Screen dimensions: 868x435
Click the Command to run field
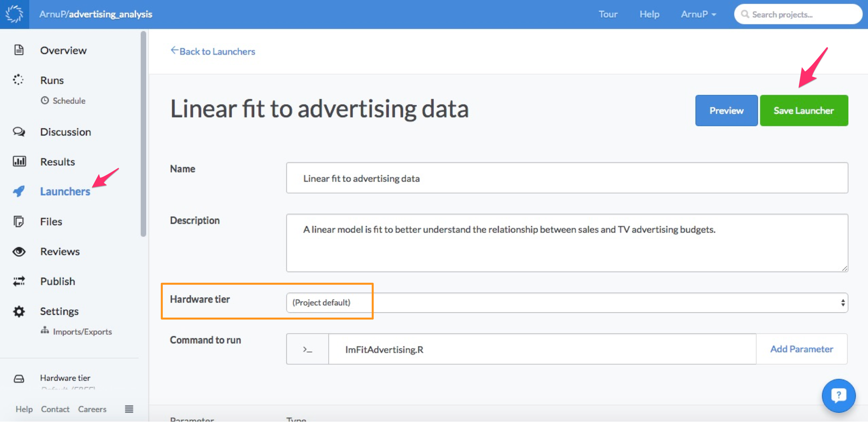pyautogui.click(x=542, y=349)
